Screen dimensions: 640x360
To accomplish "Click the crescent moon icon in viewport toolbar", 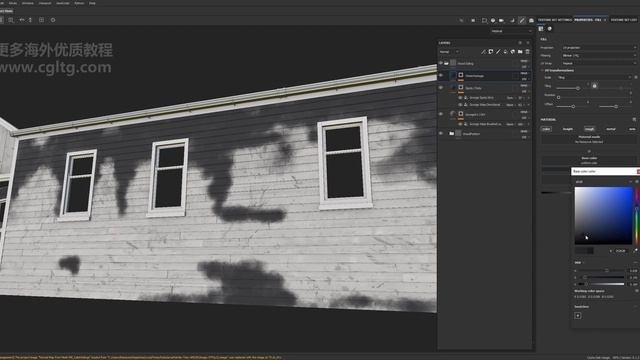I will click(512, 20).
